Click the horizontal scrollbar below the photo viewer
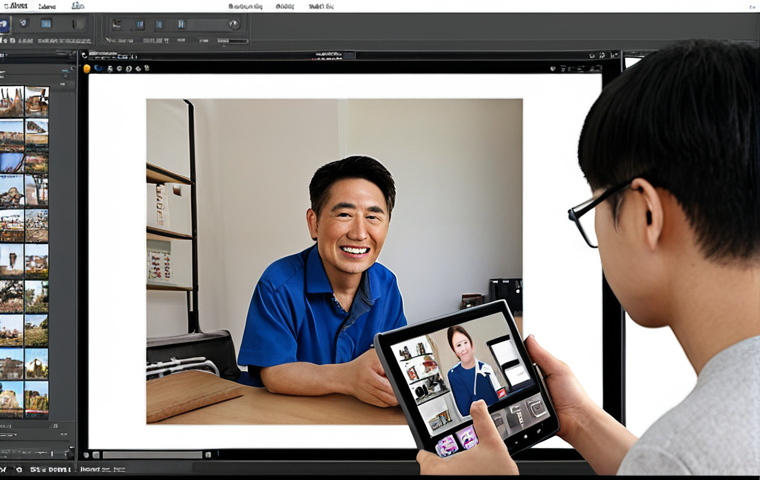The image size is (760, 480). (152, 455)
